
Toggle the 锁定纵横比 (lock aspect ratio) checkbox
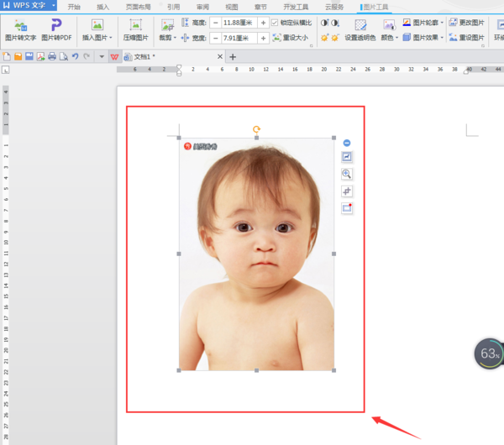pos(275,23)
